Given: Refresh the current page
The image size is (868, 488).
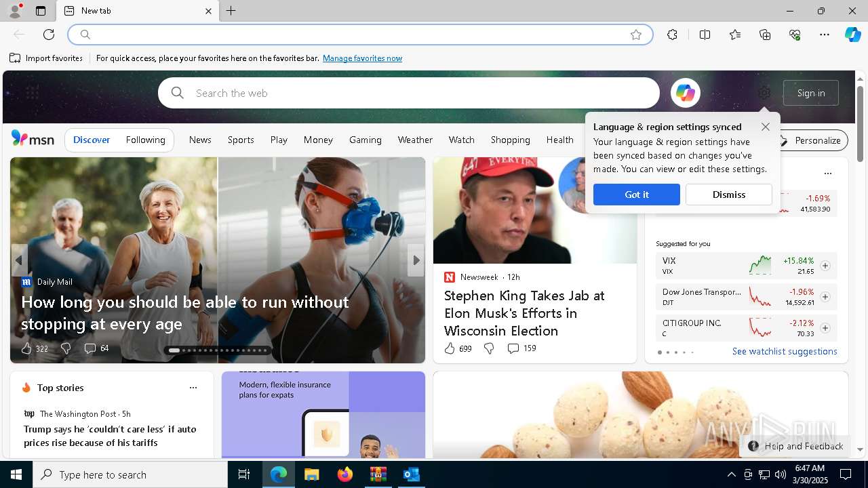Looking at the screenshot, I should (49, 35).
